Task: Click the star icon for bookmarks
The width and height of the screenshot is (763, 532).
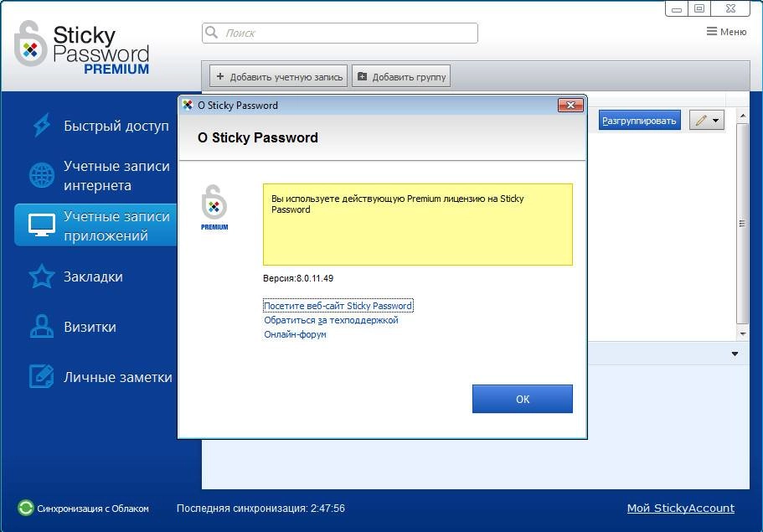Action: coord(42,276)
